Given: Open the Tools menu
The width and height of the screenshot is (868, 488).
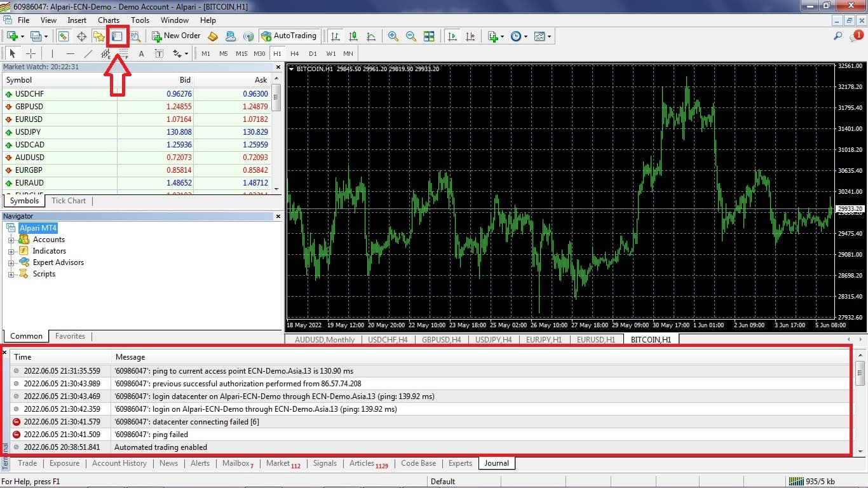Looking at the screenshot, I should click(x=140, y=20).
